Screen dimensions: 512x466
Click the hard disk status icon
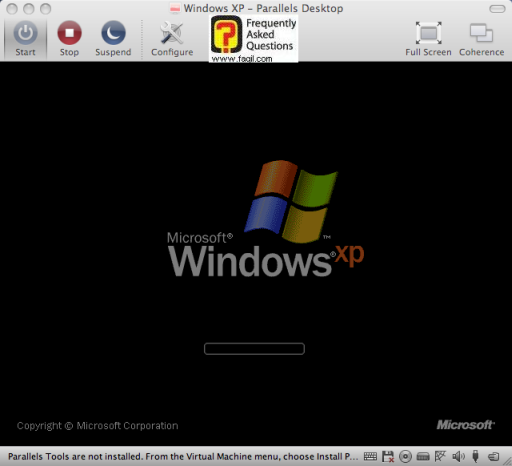(423, 456)
